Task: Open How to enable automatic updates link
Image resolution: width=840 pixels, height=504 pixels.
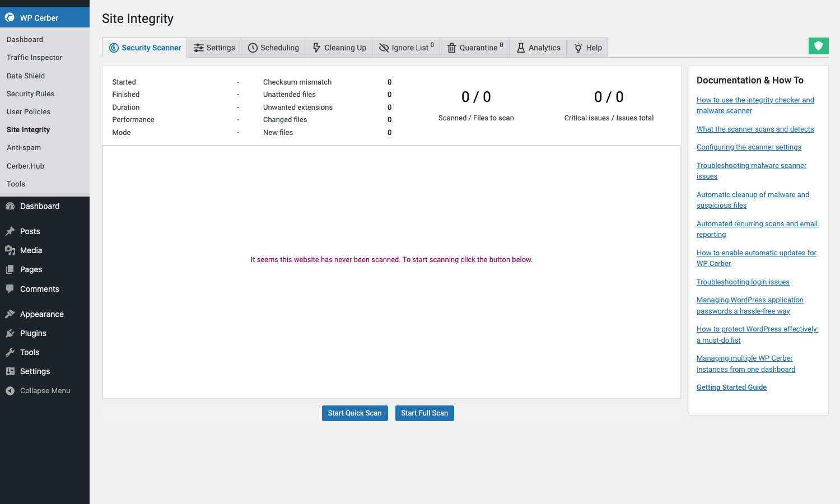Action: pos(757,258)
